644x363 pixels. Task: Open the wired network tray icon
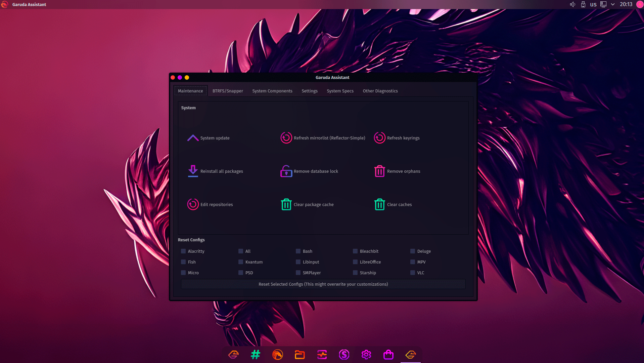click(x=603, y=4)
